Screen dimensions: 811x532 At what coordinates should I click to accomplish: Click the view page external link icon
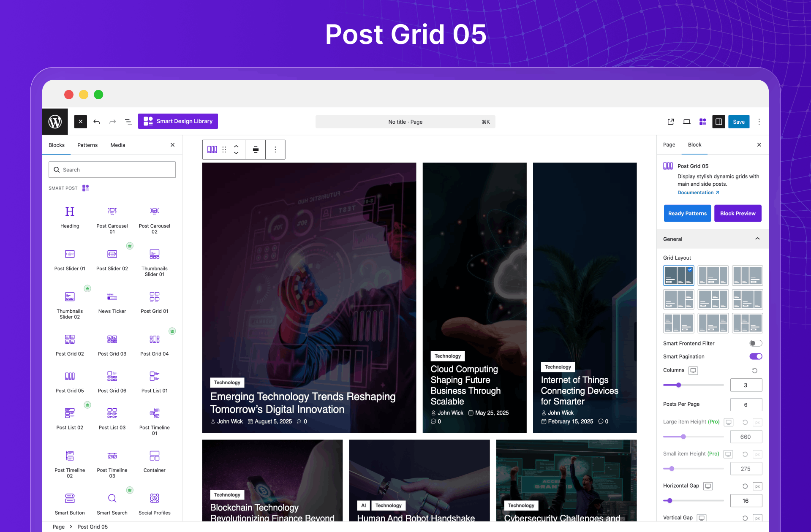coord(670,122)
